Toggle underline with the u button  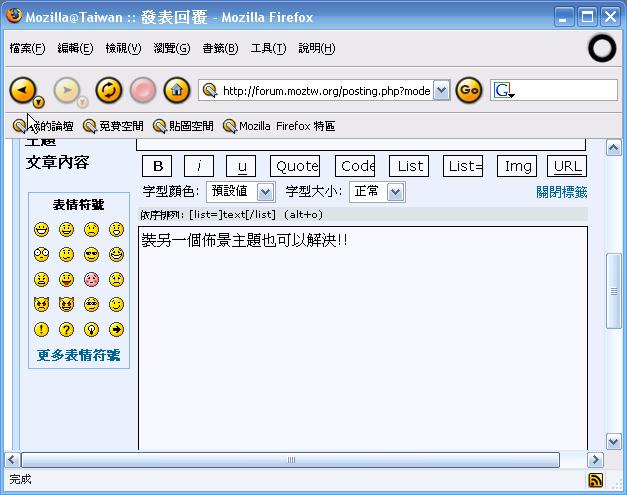[x=240, y=167]
